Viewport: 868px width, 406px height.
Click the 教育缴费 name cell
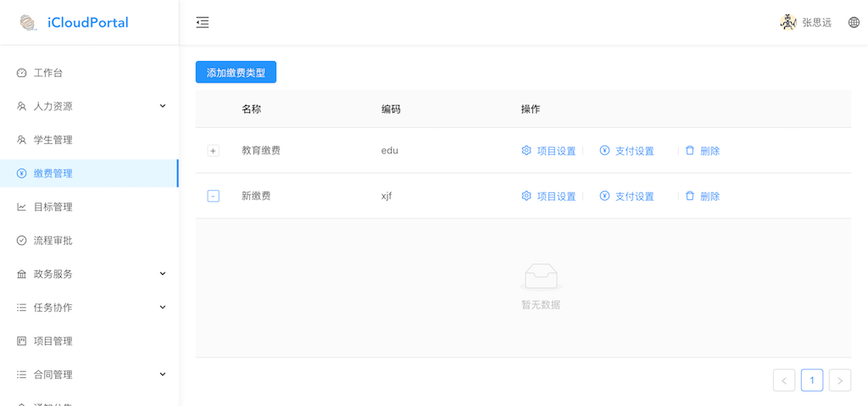click(x=261, y=150)
